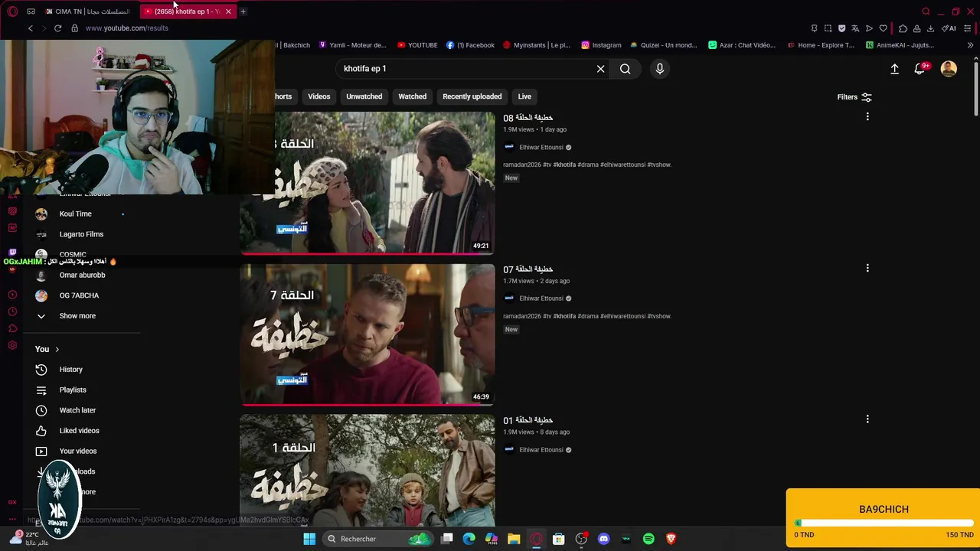Open Discord from the Windows taskbar

603,539
